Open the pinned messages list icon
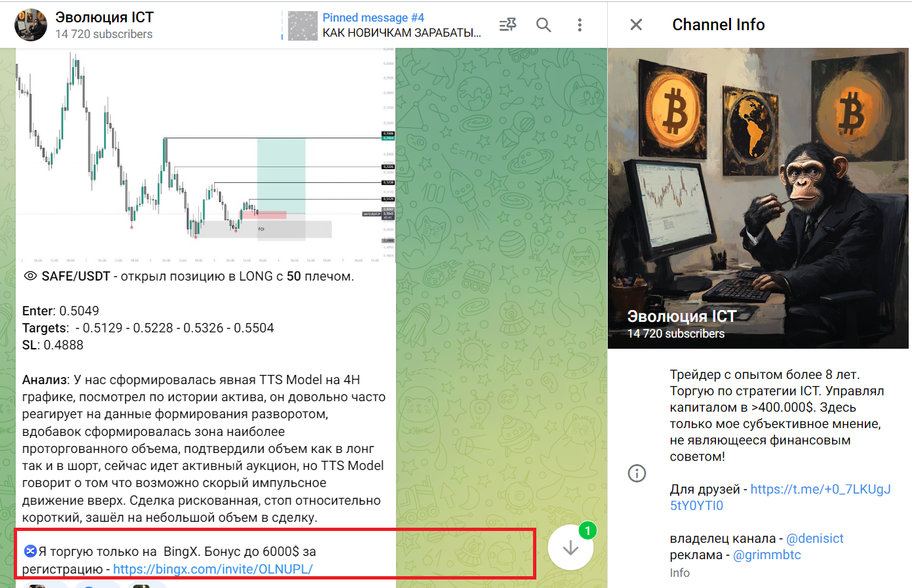 (507, 25)
